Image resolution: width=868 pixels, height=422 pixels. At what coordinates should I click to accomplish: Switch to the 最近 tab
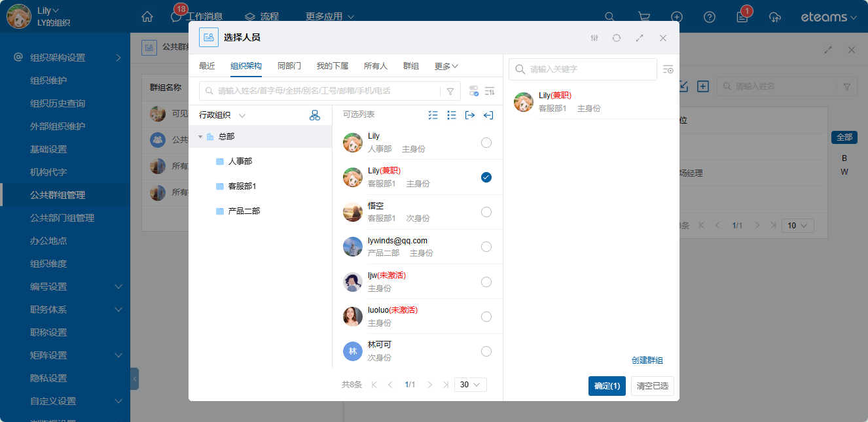[207, 66]
